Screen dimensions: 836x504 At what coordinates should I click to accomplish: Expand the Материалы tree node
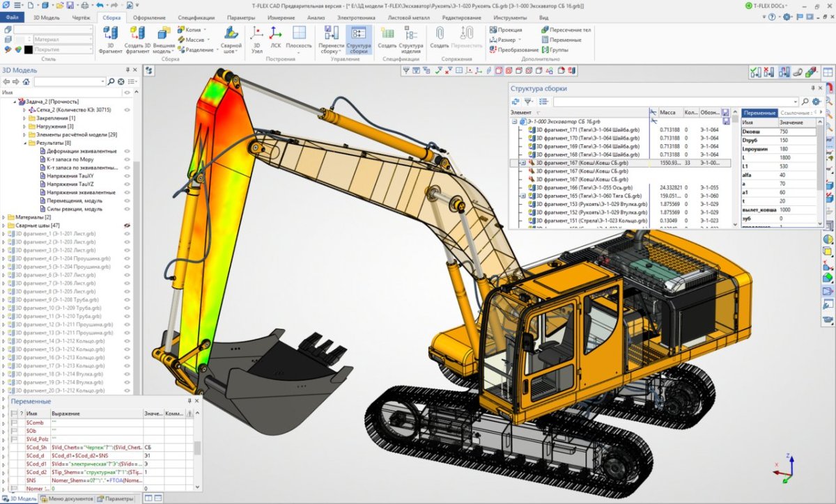tap(3, 217)
